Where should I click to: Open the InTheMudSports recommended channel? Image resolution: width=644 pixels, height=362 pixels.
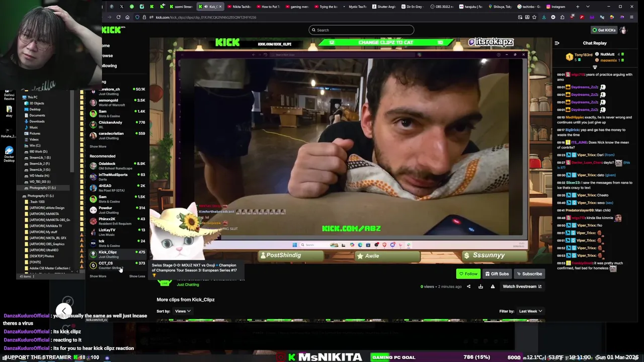(x=118, y=176)
